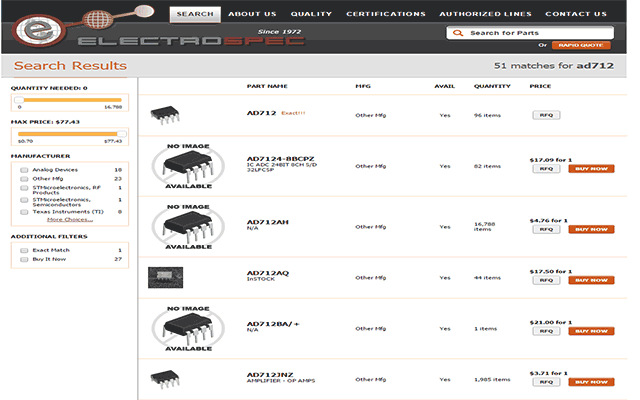This screenshot has height=400, width=640.
Task: Check the Analog Devices manufacturer filter
Action: pyautogui.click(x=24, y=170)
